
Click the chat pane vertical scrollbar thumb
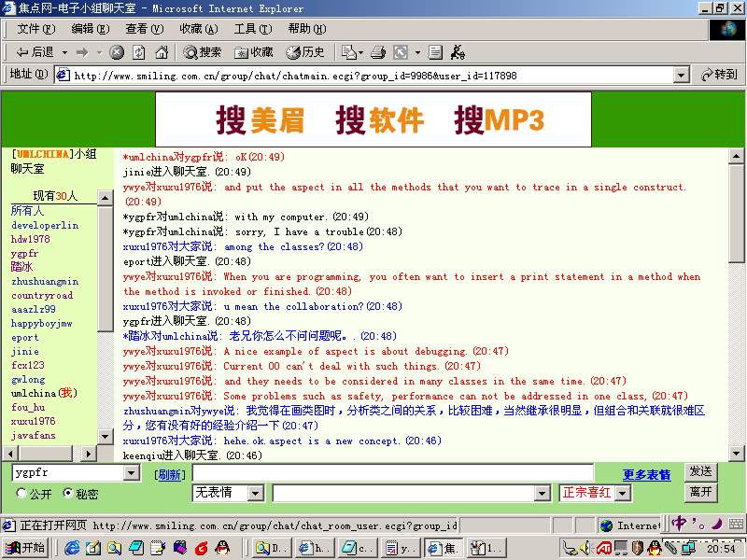(x=736, y=214)
